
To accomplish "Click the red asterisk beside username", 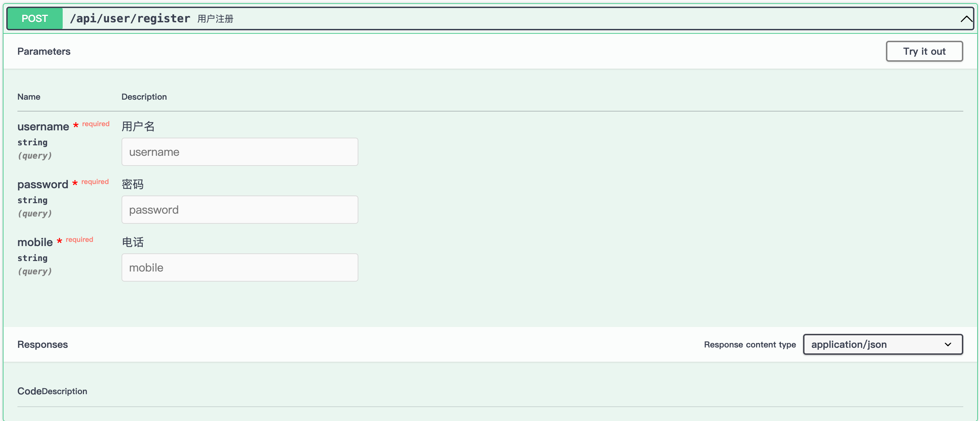I will click(76, 125).
